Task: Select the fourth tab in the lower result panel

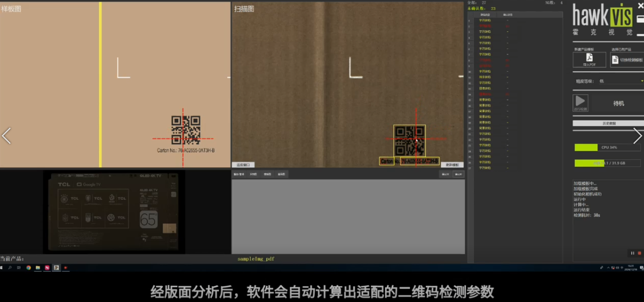Action: click(x=281, y=174)
